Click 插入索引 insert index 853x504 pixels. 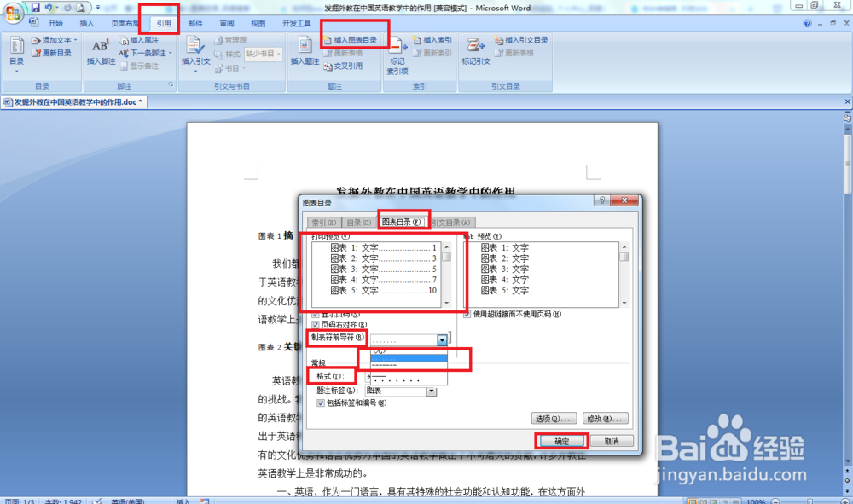click(x=432, y=40)
